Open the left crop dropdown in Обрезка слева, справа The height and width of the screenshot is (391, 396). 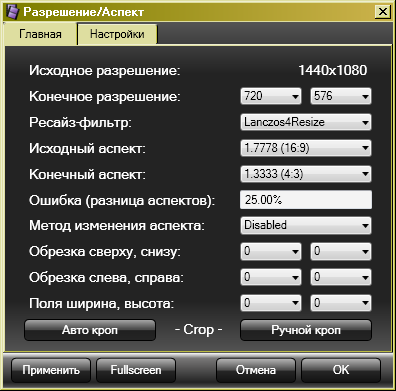(271, 277)
